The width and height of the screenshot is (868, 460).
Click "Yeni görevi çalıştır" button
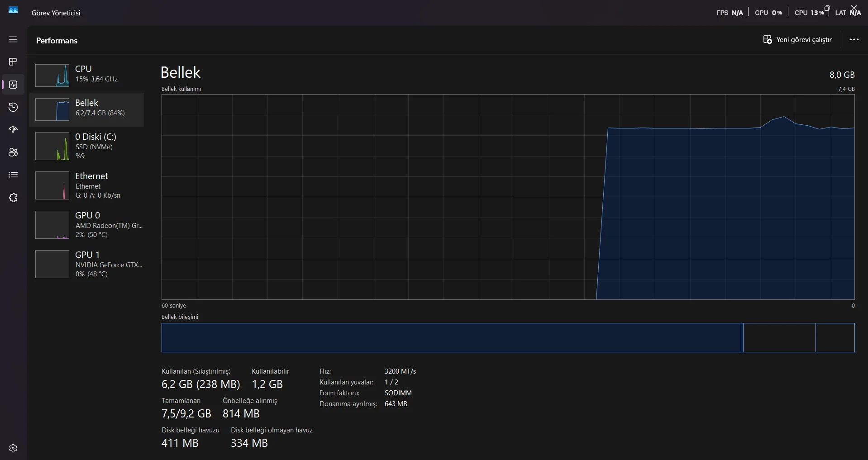[x=797, y=40]
